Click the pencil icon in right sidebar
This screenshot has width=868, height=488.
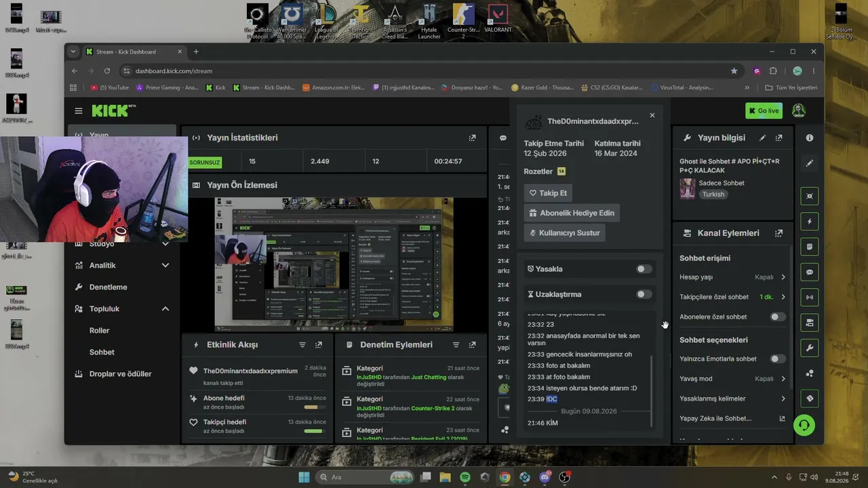tap(810, 163)
